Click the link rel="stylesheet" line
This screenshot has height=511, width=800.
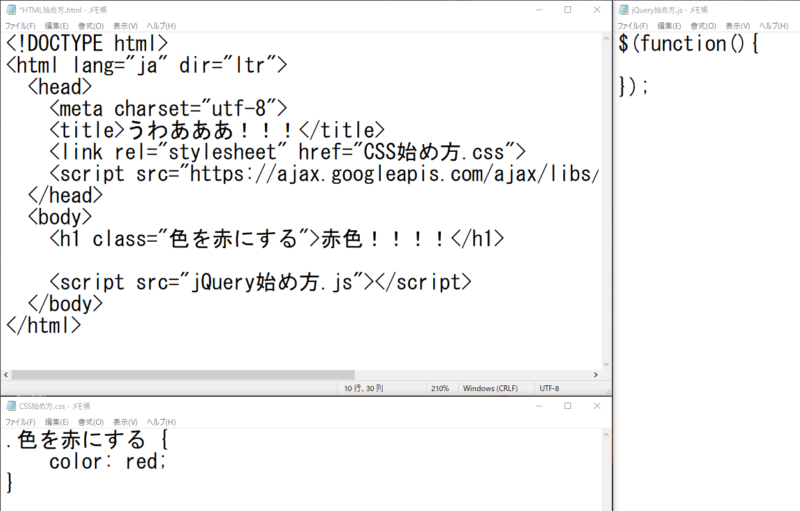click(x=287, y=152)
